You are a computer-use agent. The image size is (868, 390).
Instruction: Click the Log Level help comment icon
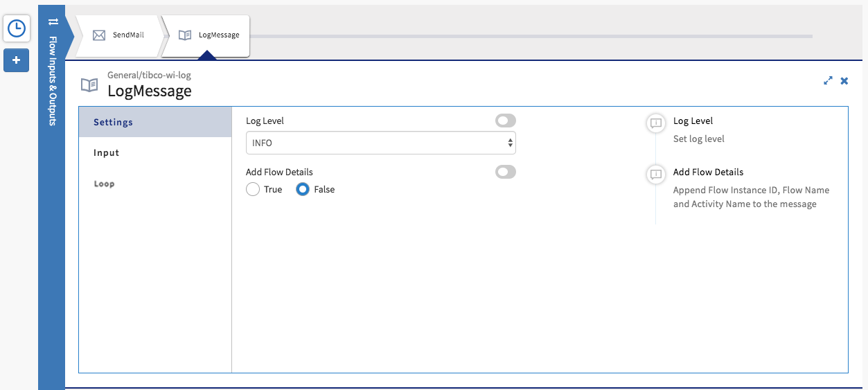coord(655,123)
